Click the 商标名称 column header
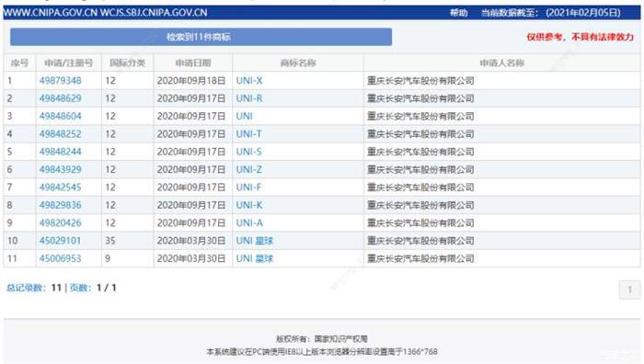The image size is (644, 364). pos(298,63)
